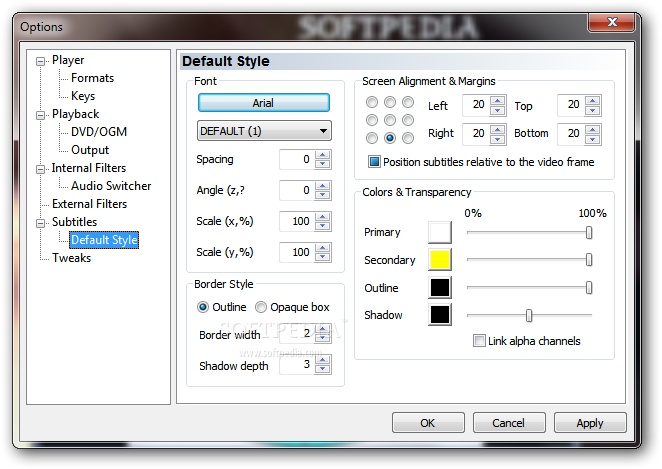
Task: Increase Spacing with up arrow
Action: point(323,155)
